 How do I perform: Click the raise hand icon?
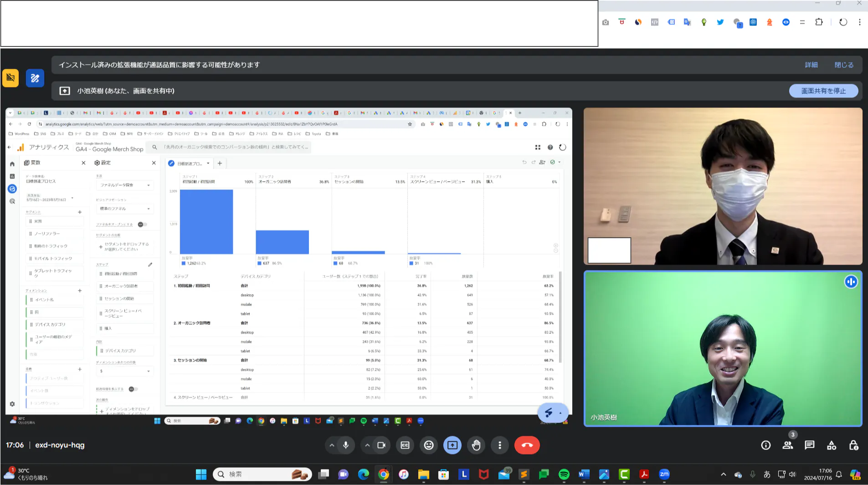tap(476, 445)
